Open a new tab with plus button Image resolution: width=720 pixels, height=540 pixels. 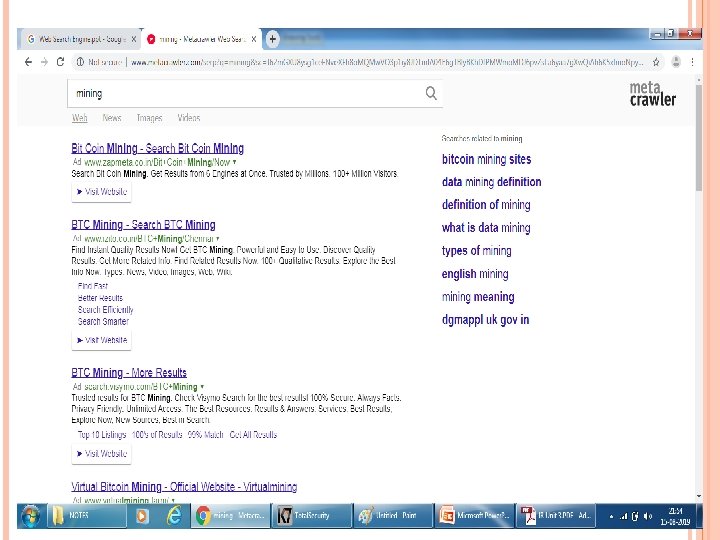coord(272,39)
